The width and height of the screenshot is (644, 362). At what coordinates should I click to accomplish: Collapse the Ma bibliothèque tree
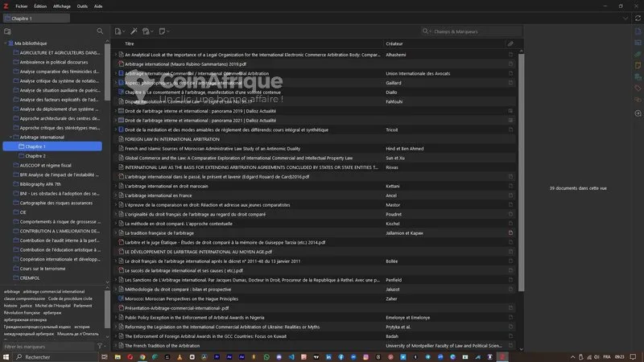6,43
